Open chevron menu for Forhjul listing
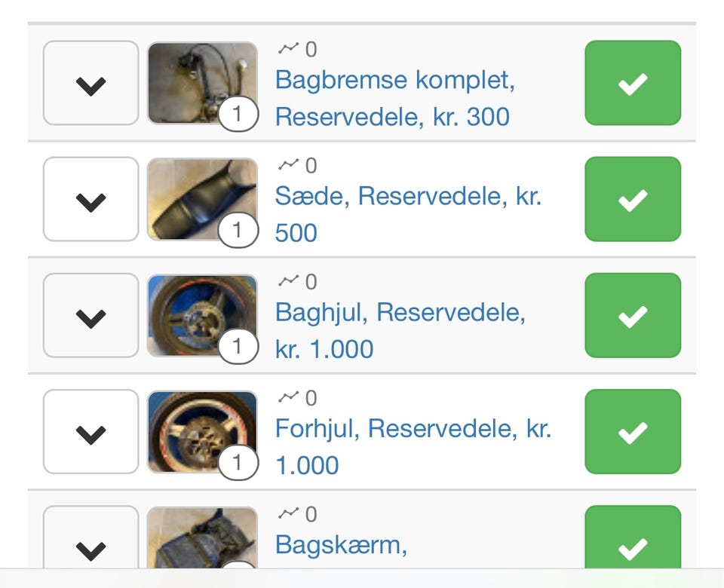Image resolution: width=724 pixels, height=588 pixels. tap(90, 431)
